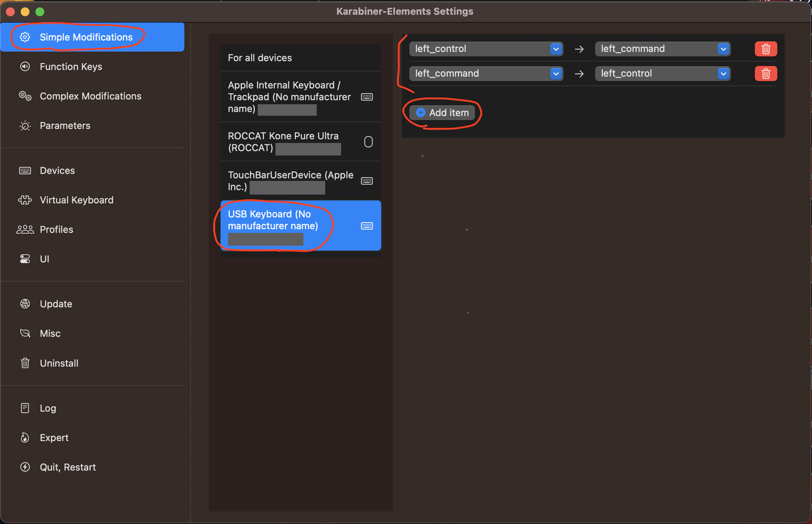Click the mouse icon beside ROCCAT Kone

coord(368,142)
